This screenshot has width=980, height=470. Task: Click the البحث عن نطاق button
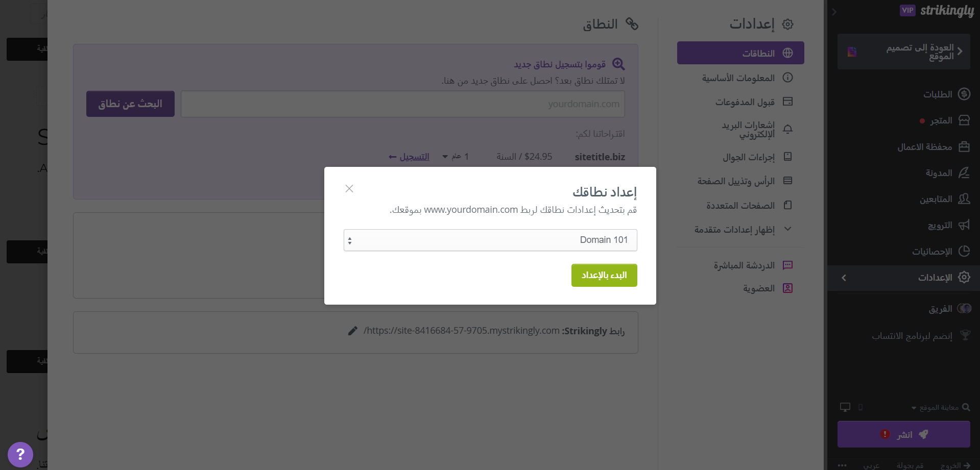[130, 104]
